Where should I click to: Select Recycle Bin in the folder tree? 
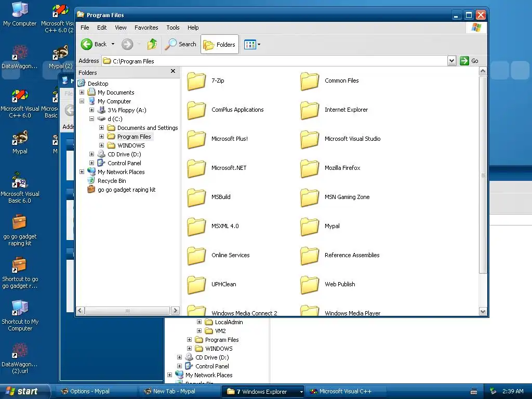(x=112, y=181)
